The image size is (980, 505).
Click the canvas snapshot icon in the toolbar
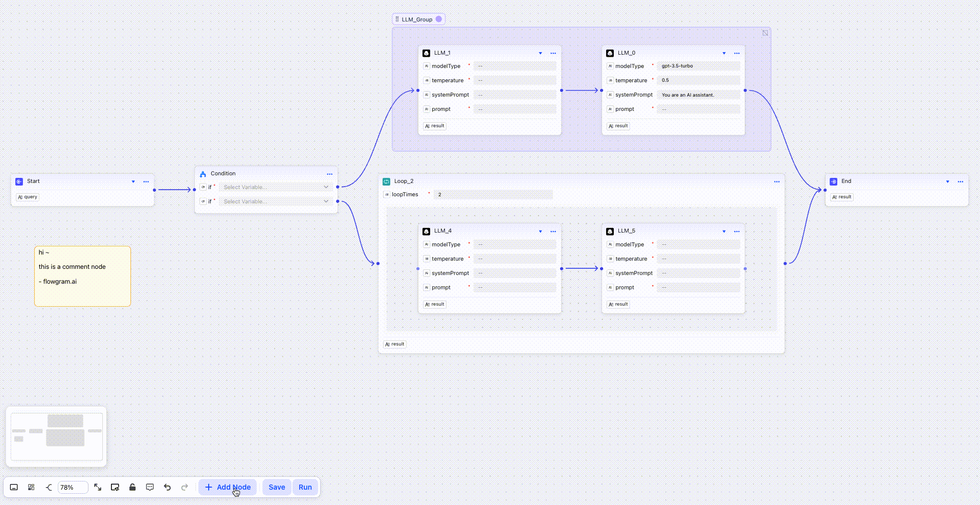(115, 487)
